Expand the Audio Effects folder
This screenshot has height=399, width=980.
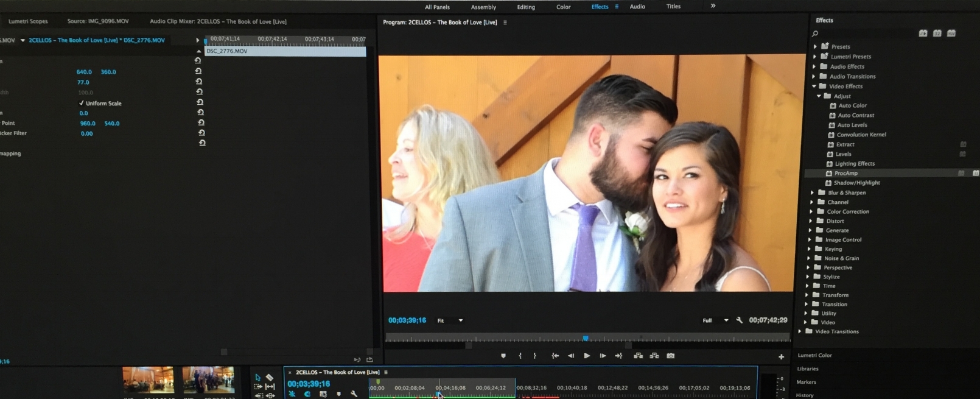[814, 66]
